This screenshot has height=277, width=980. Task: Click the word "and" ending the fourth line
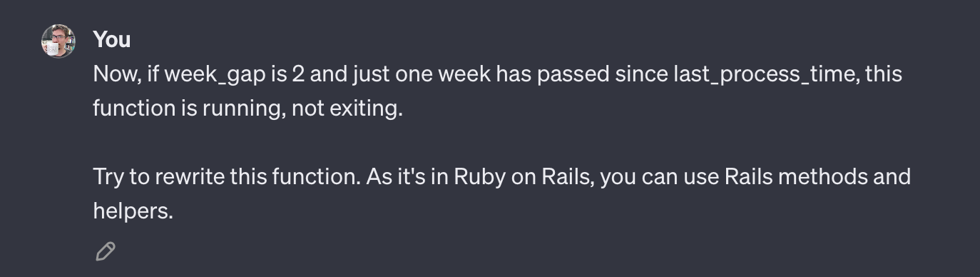[890, 176]
